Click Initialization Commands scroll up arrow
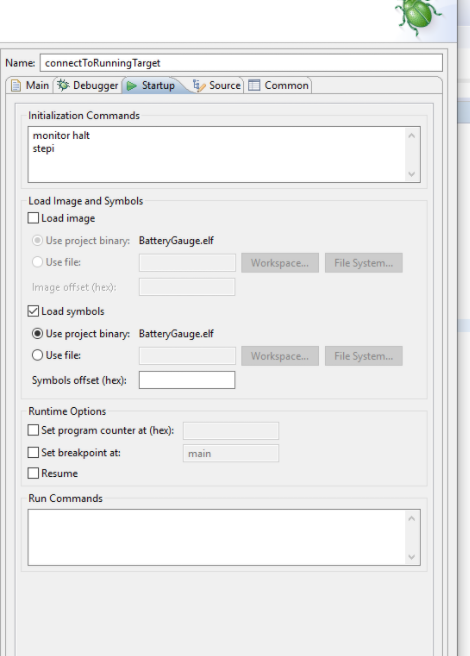This screenshot has width=470, height=656. click(411, 136)
